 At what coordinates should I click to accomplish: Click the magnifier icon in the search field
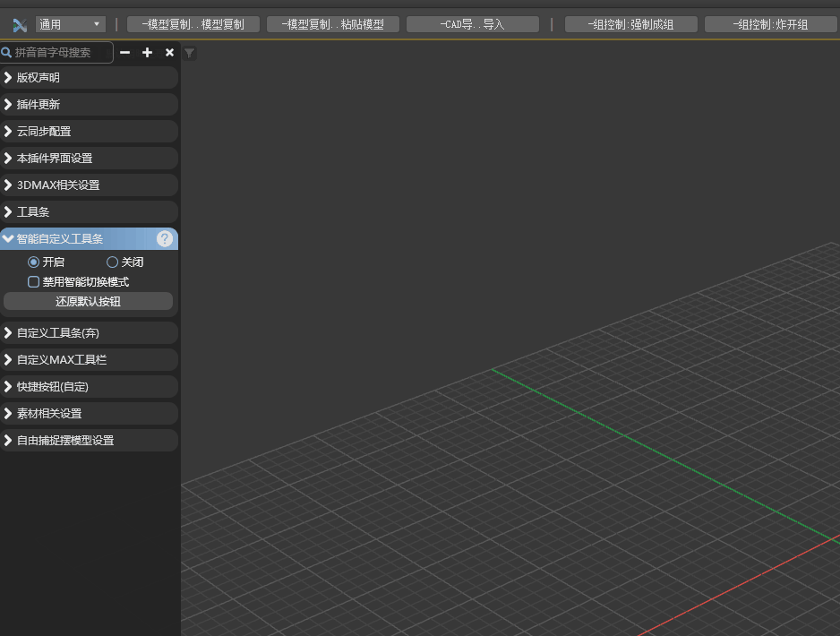[7, 53]
